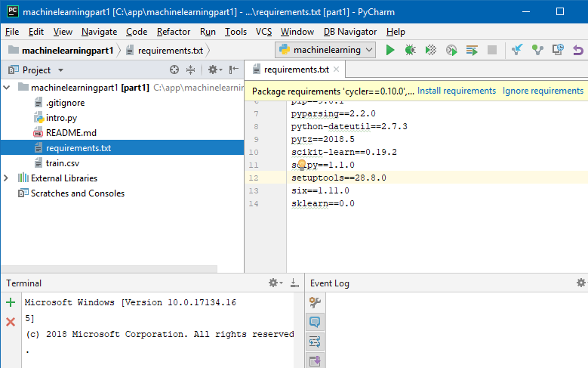
Task: Toggle balloon notifications icon in Event Log
Action: click(315, 322)
